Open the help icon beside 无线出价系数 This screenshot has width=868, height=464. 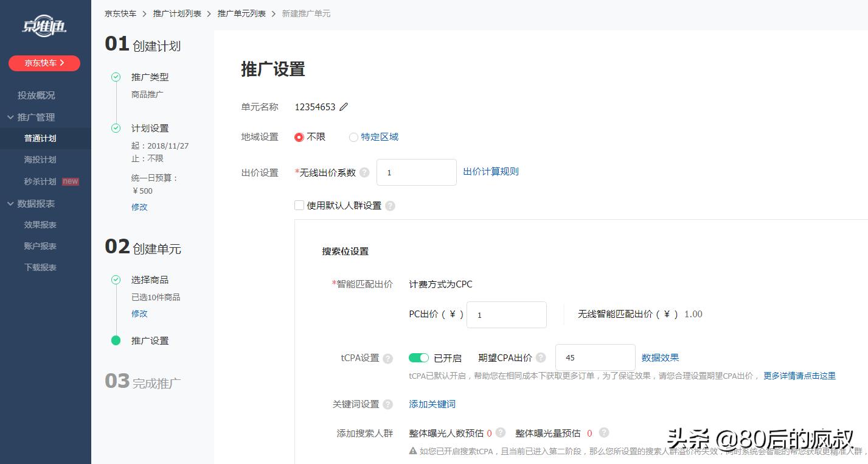tap(364, 172)
